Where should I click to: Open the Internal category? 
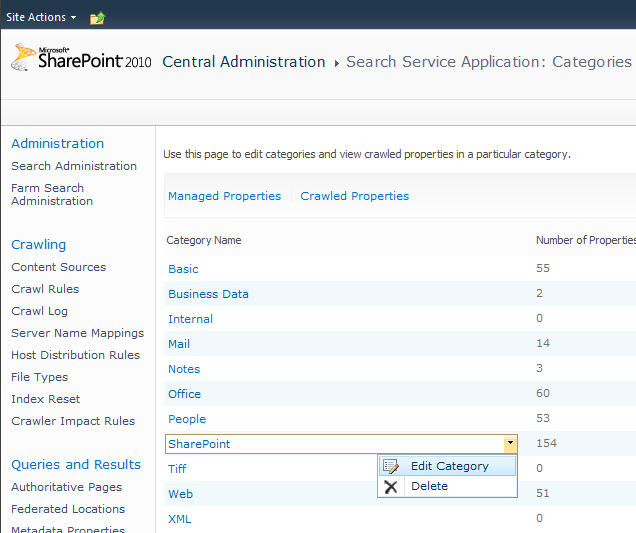pyautogui.click(x=191, y=319)
